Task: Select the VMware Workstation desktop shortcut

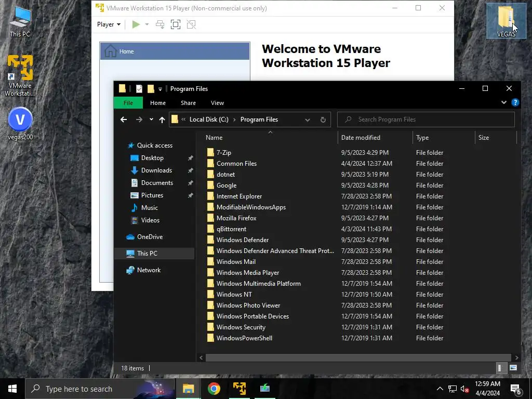Action: point(20,76)
